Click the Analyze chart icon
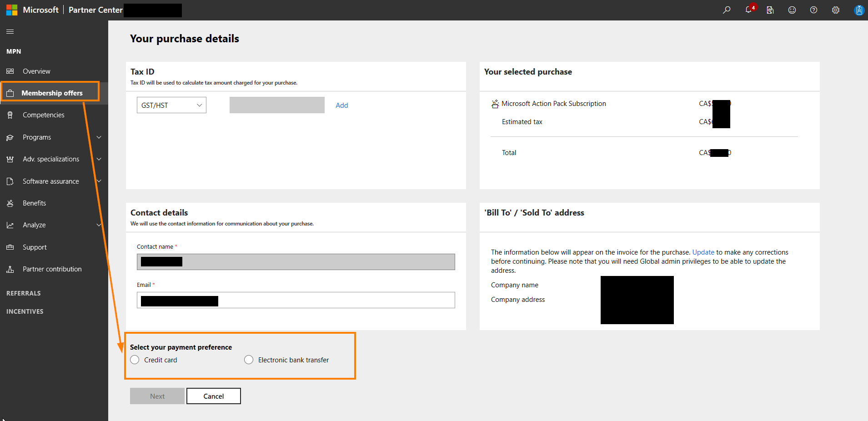This screenshot has height=421, width=868. (10, 225)
